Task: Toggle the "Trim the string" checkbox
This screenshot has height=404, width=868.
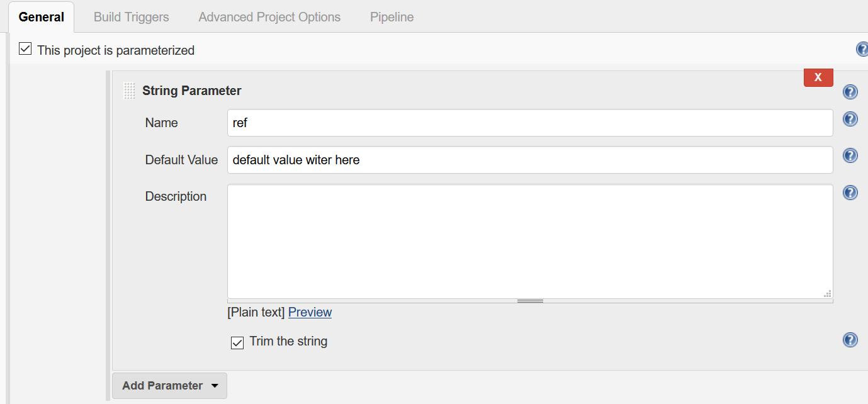Action: [x=237, y=343]
